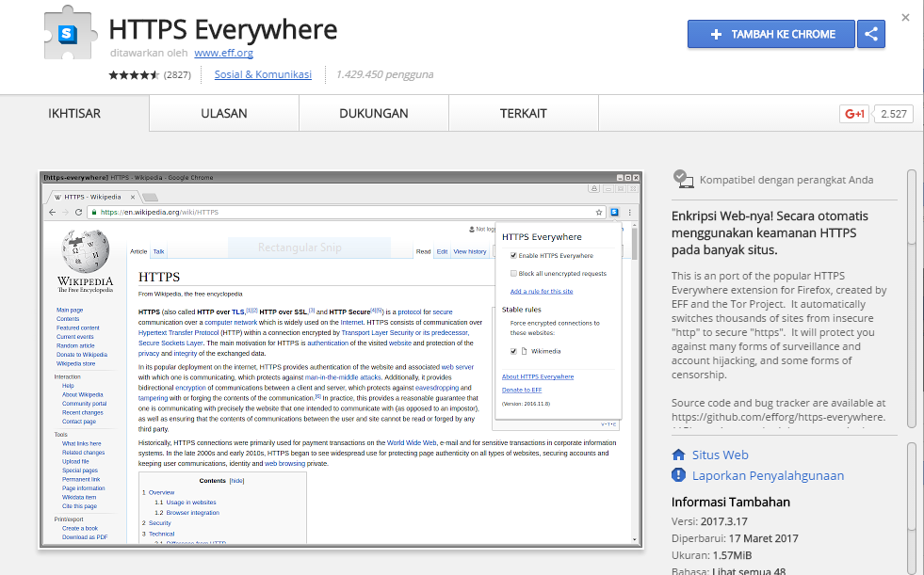The width and height of the screenshot is (924, 575).
Task: Click the star rating icons
Action: point(135,74)
